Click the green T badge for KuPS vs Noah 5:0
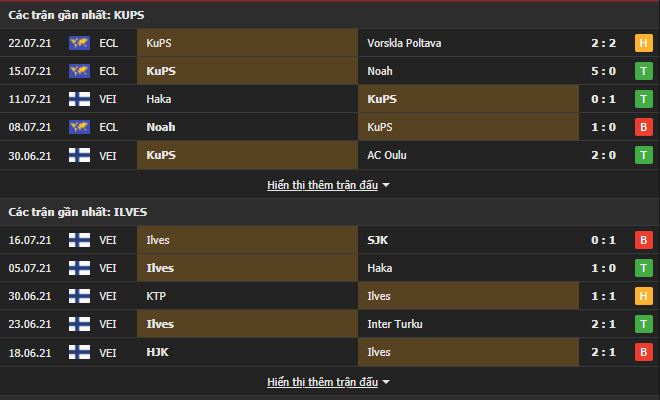This screenshot has width=660, height=400. [644, 71]
